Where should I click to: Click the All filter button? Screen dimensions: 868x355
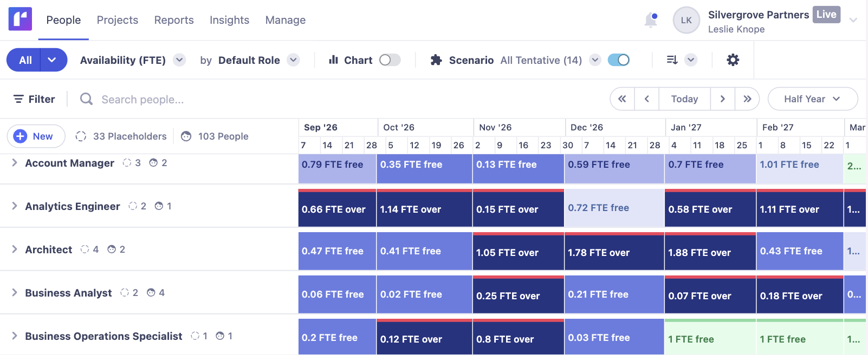click(25, 60)
